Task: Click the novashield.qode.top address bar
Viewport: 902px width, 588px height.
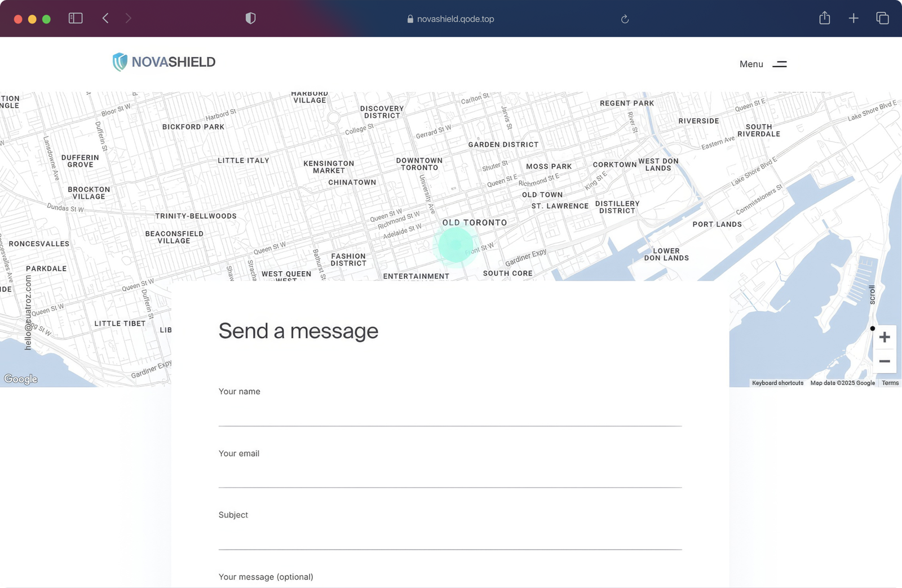Action: coord(450,19)
